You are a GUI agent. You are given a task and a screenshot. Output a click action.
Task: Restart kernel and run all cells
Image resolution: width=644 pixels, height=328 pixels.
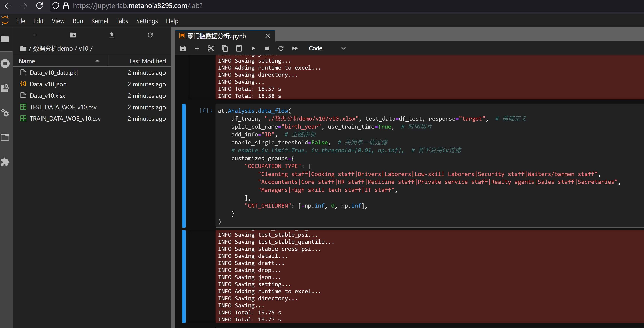(x=295, y=48)
